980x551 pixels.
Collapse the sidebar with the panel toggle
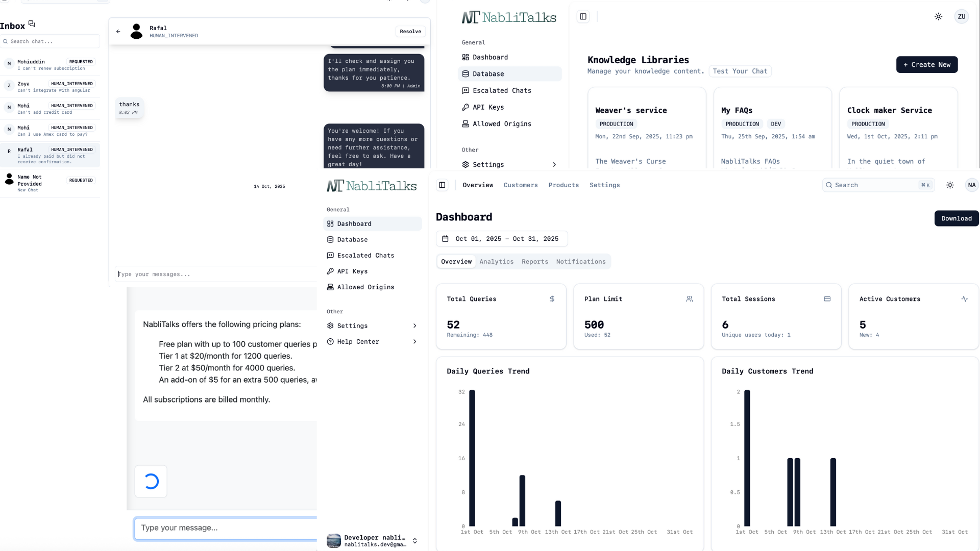582,16
